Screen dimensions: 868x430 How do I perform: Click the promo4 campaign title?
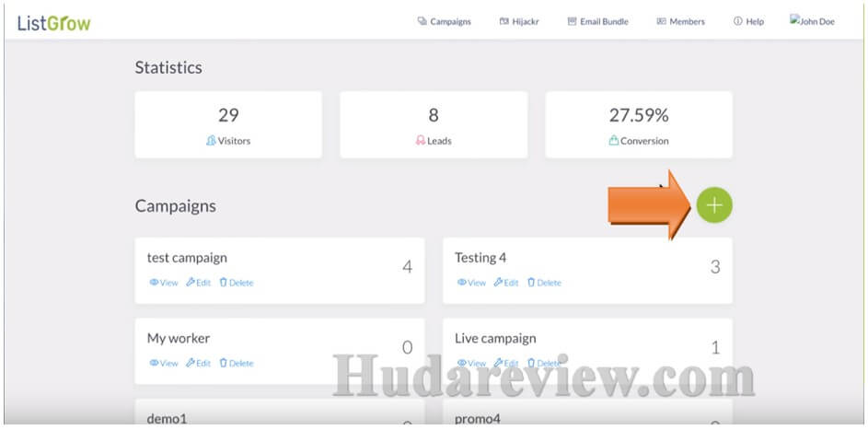(479, 419)
